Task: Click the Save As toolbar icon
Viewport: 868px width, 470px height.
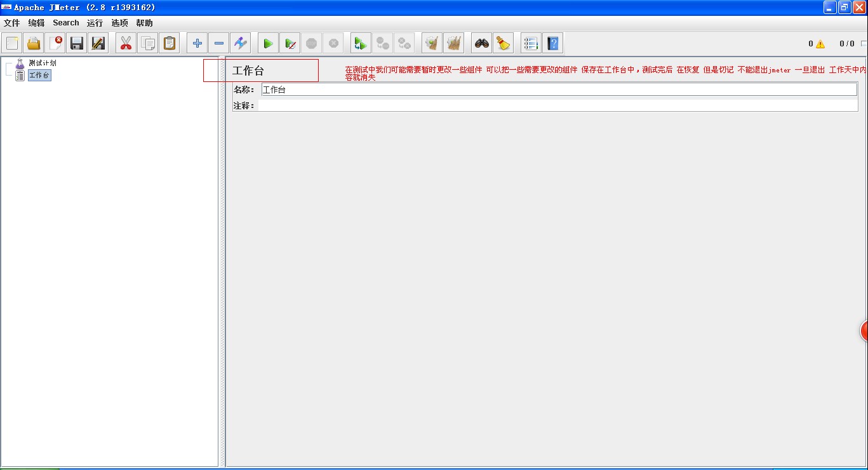Action: pos(98,43)
